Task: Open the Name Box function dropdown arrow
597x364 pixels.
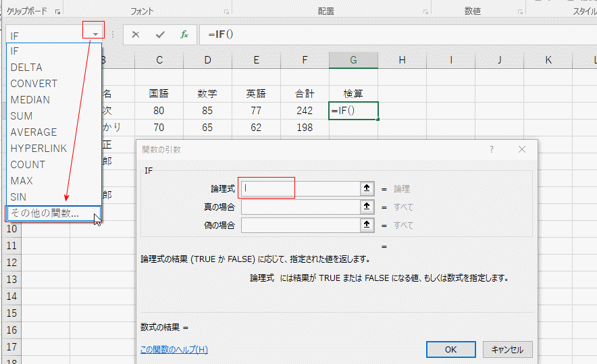Action: 96,34
